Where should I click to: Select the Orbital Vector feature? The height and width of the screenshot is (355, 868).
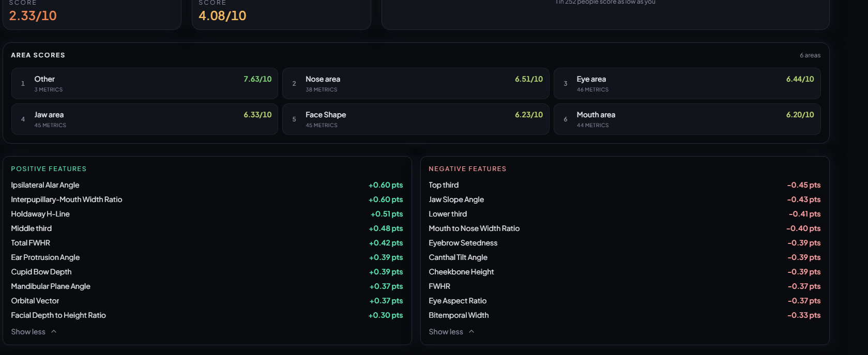coord(207,301)
